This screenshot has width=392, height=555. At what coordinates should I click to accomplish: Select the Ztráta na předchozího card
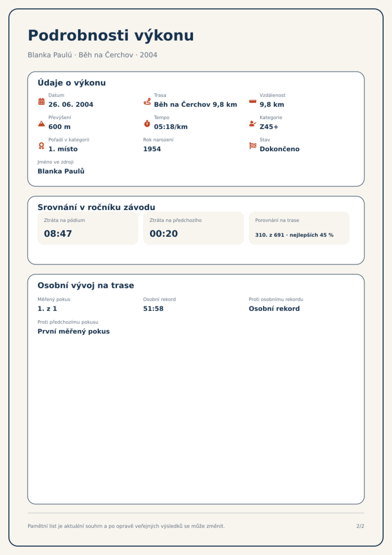pos(194,228)
